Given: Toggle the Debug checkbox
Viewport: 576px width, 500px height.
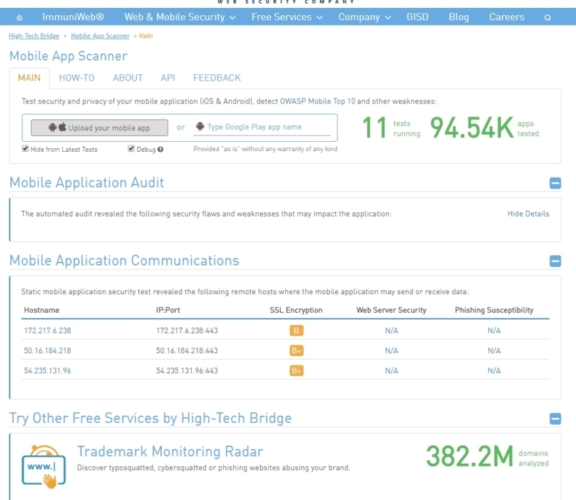Looking at the screenshot, I should pos(131,148).
